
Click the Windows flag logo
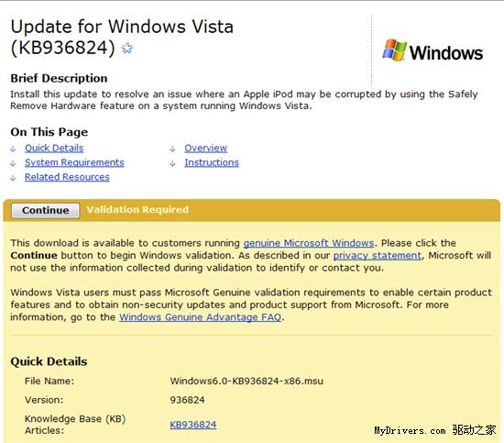click(394, 50)
